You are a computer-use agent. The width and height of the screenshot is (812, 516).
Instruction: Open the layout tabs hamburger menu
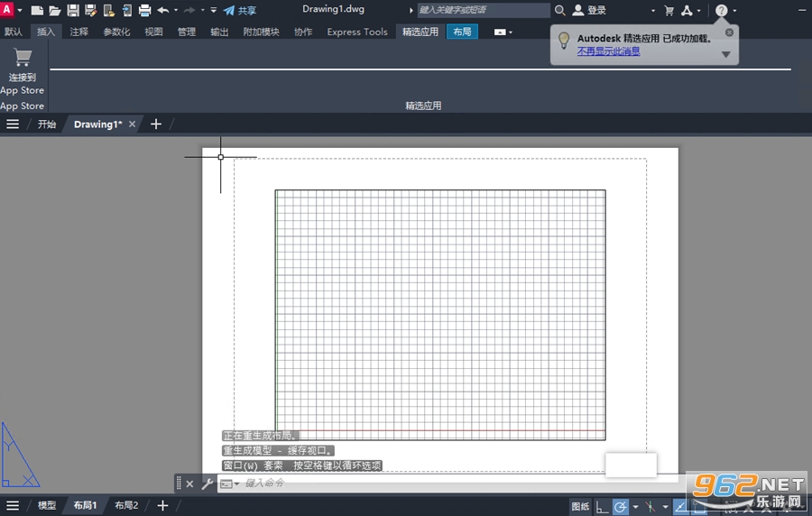13,505
